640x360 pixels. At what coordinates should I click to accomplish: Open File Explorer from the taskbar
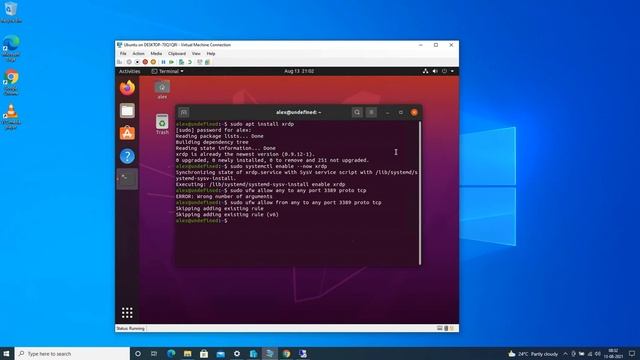(187, 353)
